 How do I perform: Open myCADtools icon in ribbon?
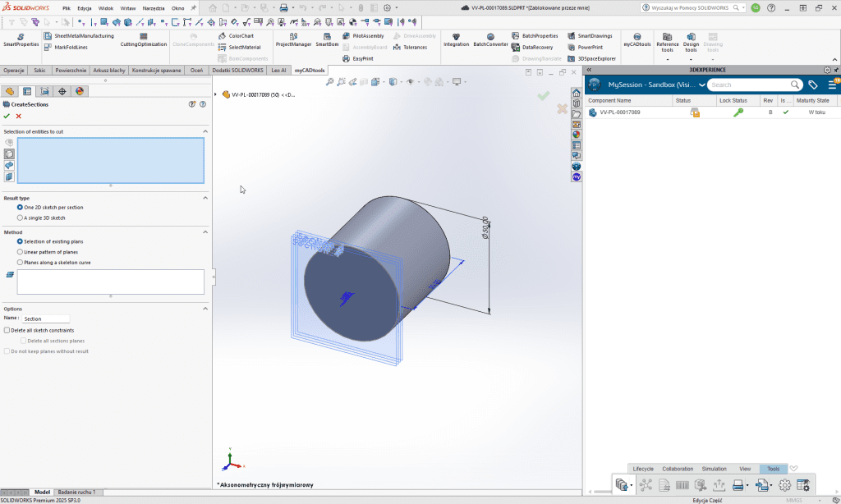tap(637, 39)
